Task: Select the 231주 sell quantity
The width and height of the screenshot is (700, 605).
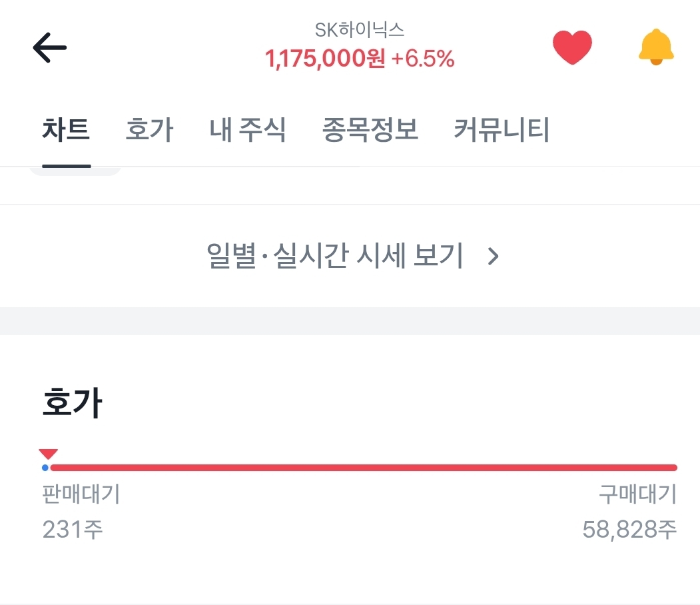Action: tap(73, 530)
